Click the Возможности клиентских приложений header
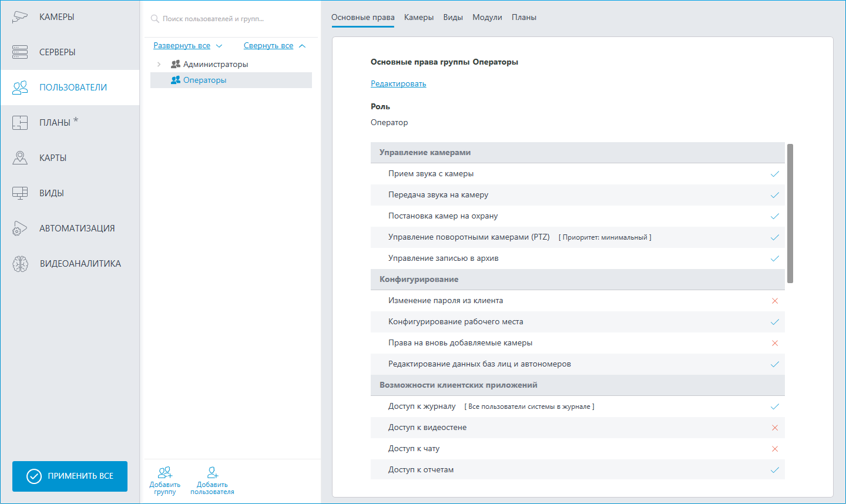This screenshot has width=846, height=504. click(x=578, y=385)
